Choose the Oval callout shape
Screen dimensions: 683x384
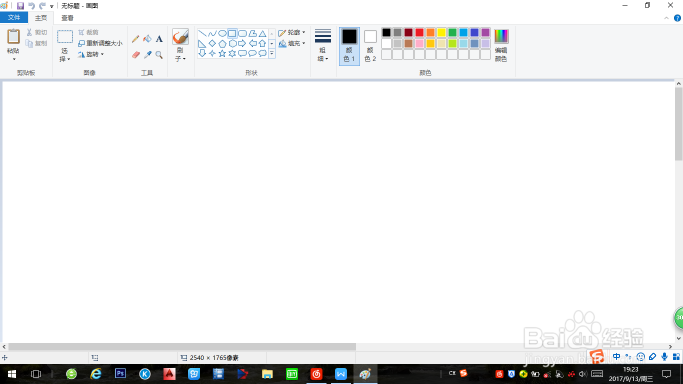[252, 53]
